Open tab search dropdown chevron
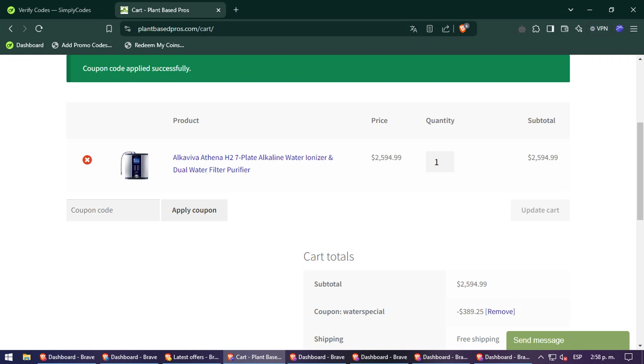The width and height of the screenshot is (644, 364). click(x=571, y=9)
